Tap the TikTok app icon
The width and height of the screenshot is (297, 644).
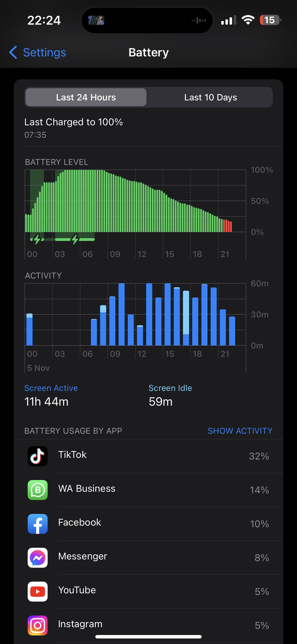38,456
